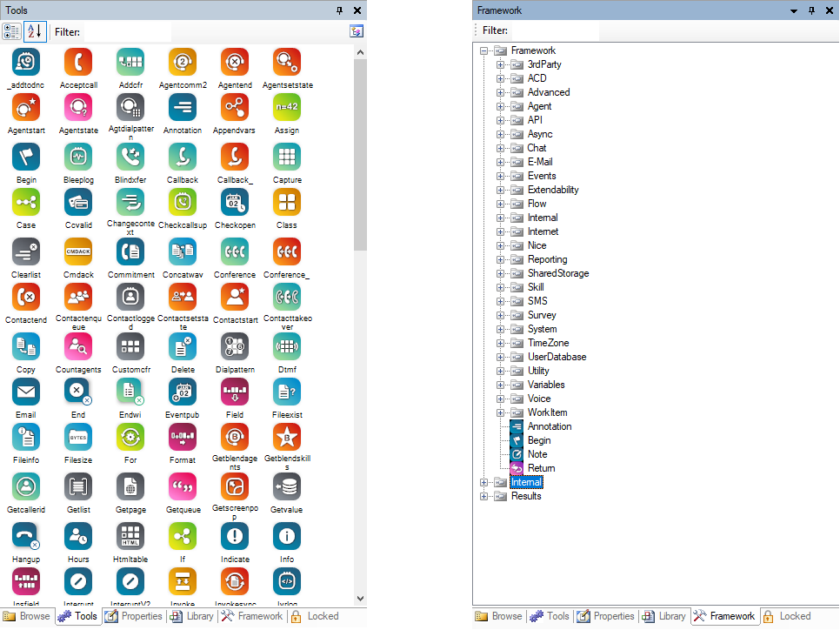Select the Hangup action icon
The height and width of the screenshot is (630, 840).
click(x=26, y=536)
